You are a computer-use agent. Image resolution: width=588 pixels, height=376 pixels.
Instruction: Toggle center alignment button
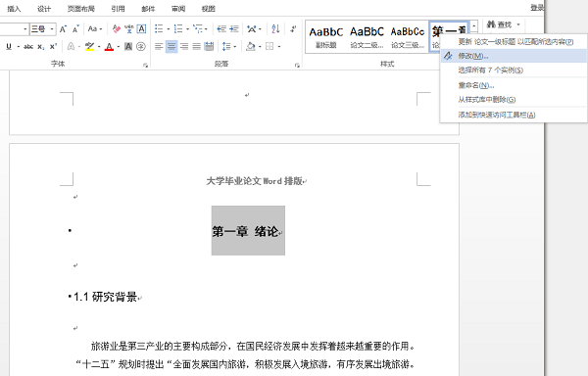pos(171,46)
